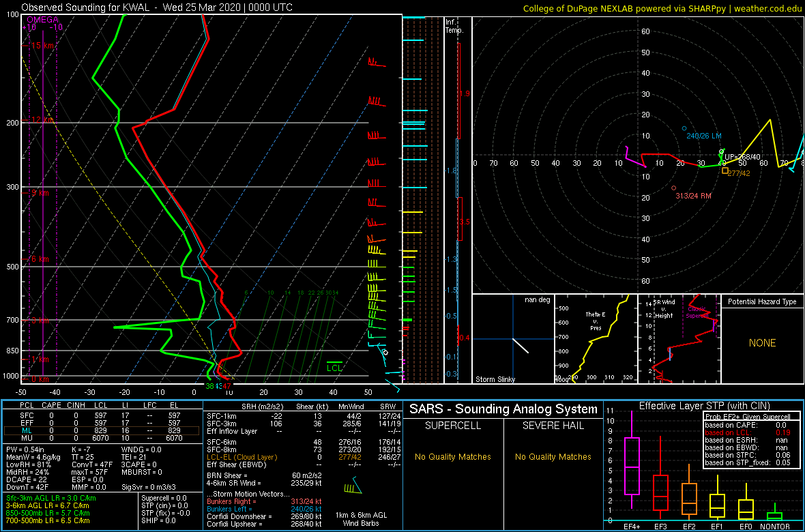This screenshot has width=805, height=532.
Task: Click the red surface temperature value 47
Action: (227, 385)
